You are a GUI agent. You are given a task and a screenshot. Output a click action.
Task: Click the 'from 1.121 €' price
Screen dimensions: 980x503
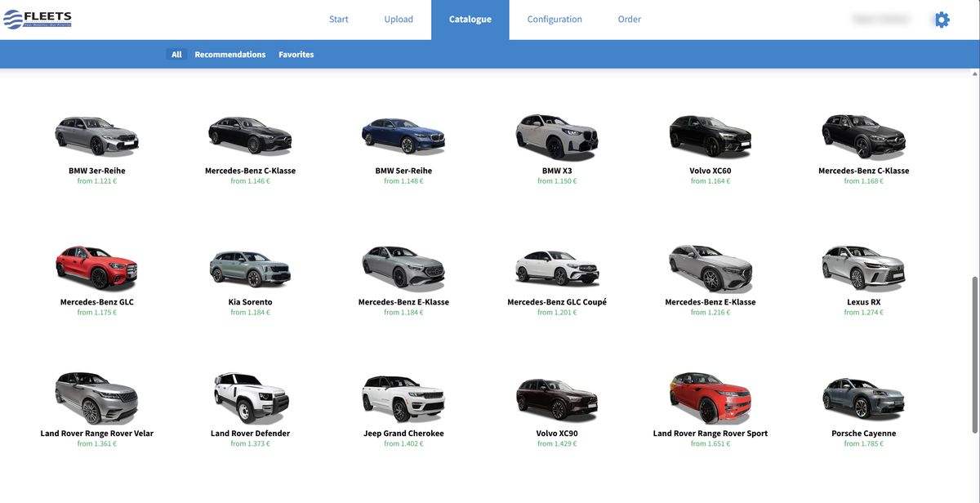pyautogui.click(x=97, y=181)
